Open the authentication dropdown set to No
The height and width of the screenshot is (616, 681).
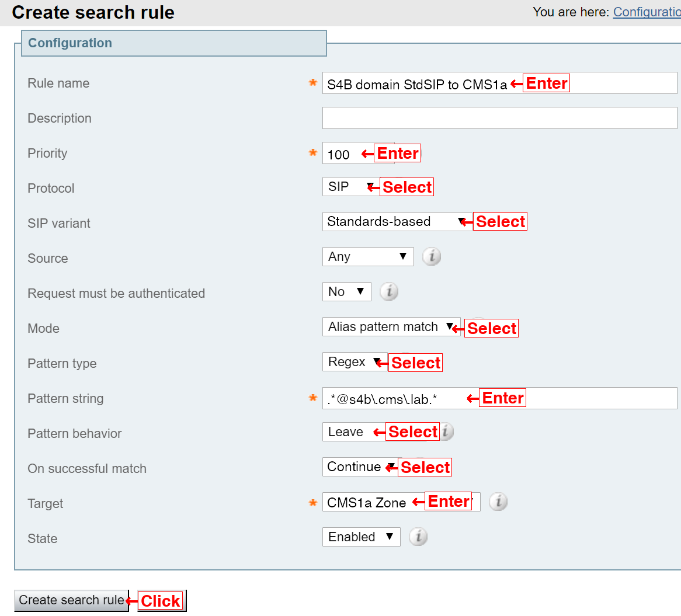(x=346, y=291)
